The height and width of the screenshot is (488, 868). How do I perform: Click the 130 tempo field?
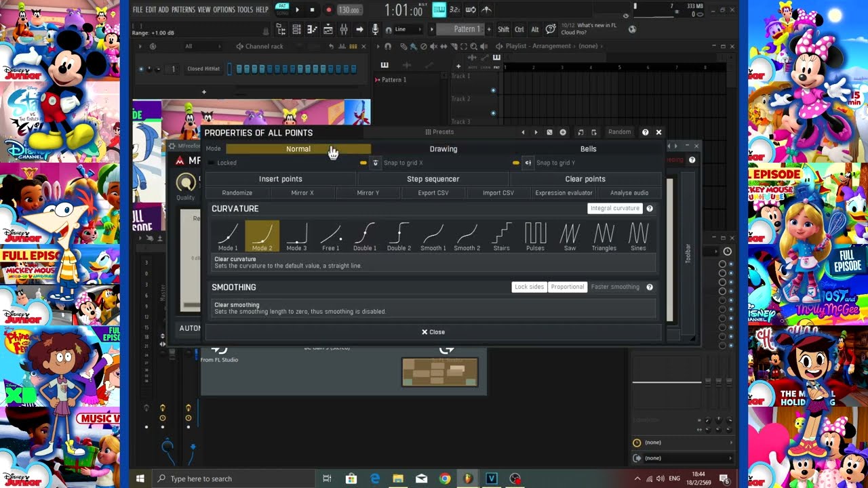[349, 9]
